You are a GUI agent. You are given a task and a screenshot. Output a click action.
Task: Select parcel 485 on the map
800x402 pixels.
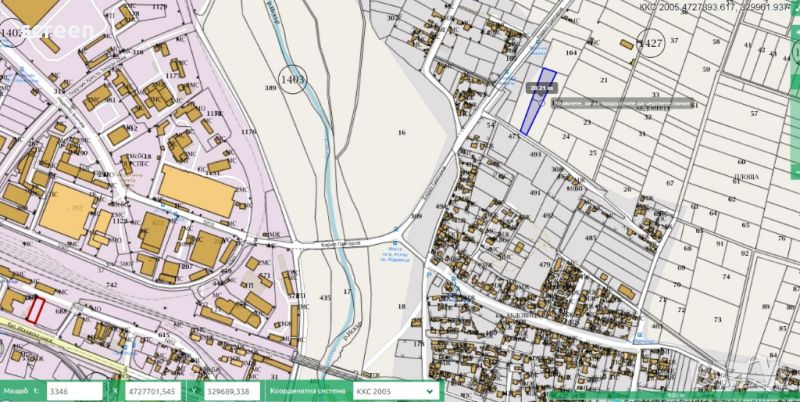pos(590,238)
